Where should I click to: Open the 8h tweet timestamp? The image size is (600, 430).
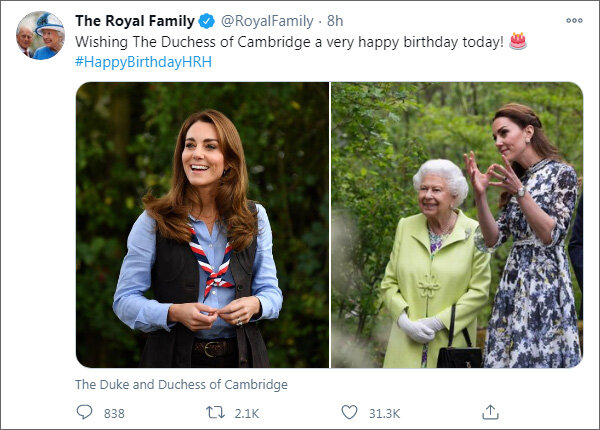335,21
